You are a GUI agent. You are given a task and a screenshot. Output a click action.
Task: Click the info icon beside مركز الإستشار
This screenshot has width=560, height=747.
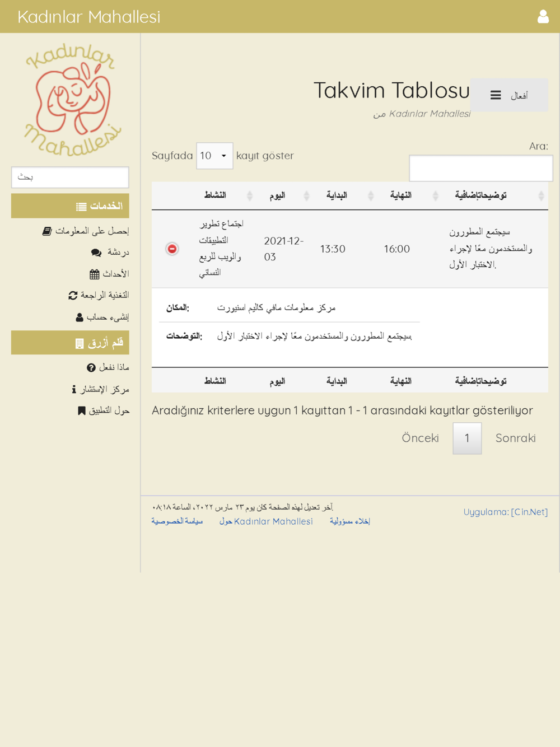(74, 389)
